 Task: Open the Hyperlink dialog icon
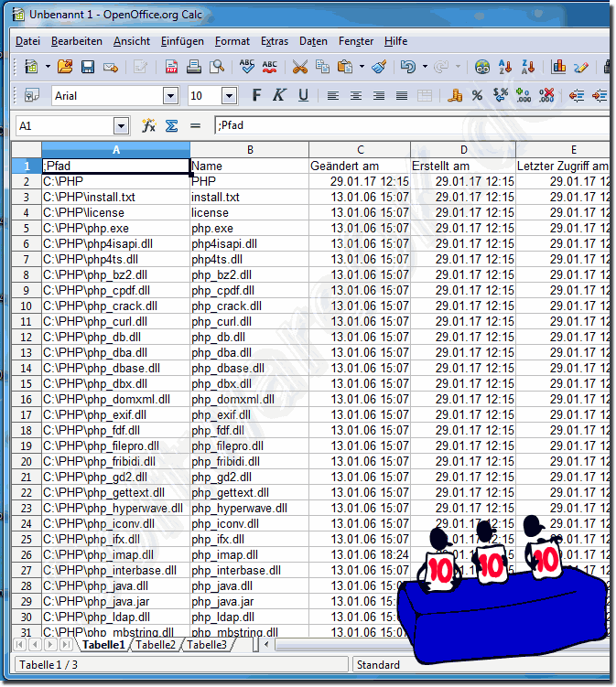[x=482, y=67]
